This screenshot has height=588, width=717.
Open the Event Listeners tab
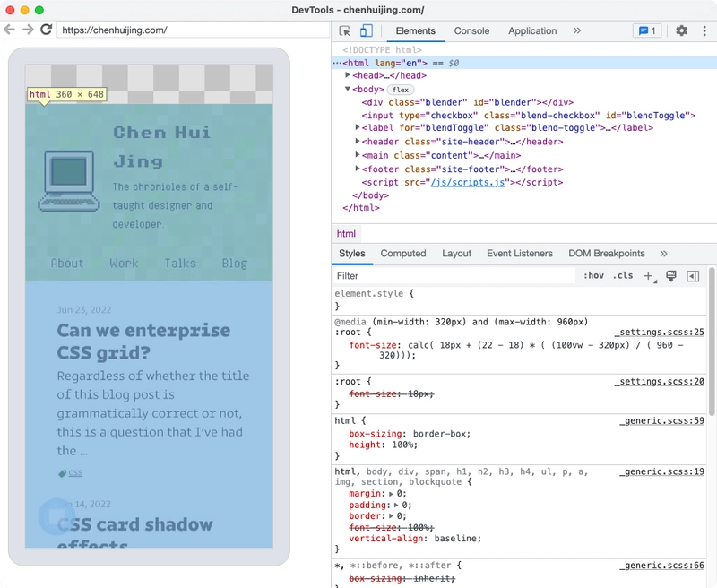[x=520, y=254]
